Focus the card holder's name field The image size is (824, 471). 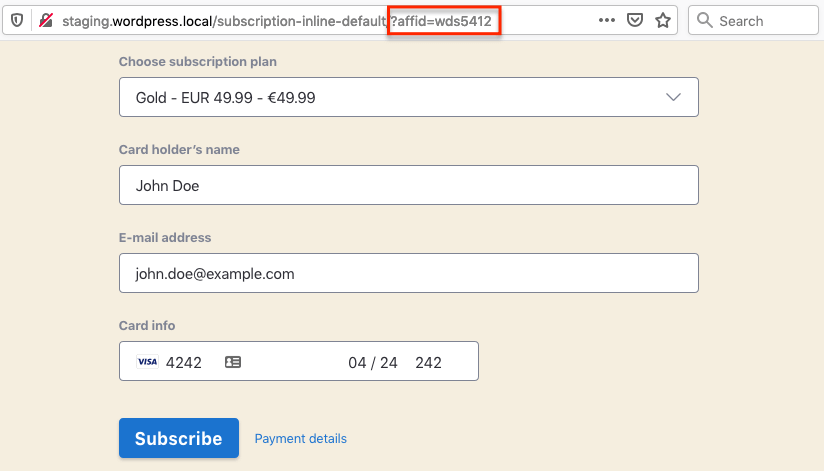(408, 185)
